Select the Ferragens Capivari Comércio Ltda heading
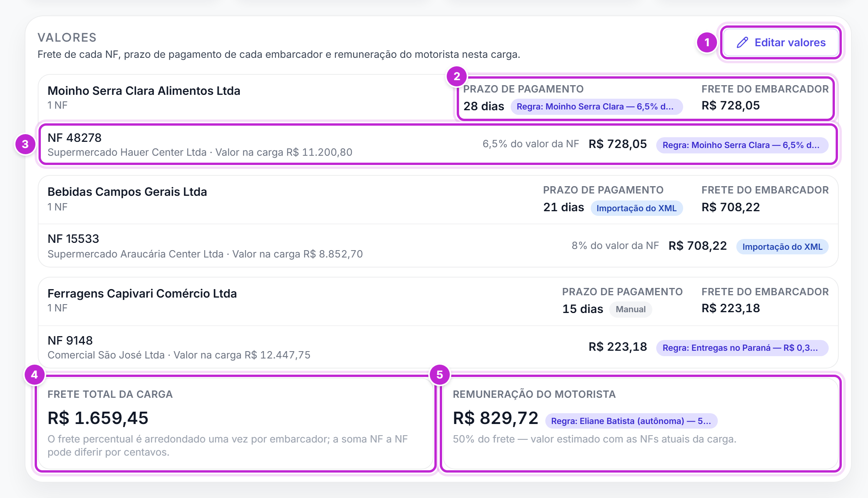Viewport: 868px width, 498px height. [142, 293]
